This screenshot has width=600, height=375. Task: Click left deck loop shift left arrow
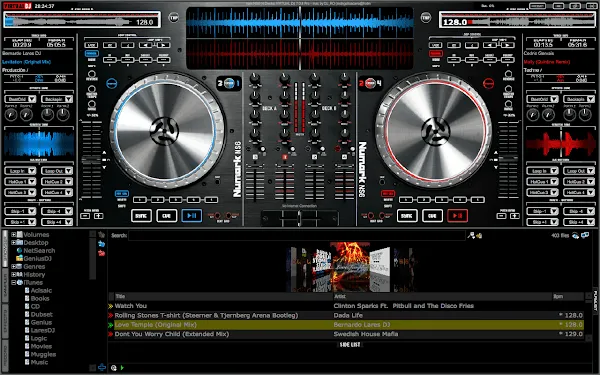coord(146,45)
